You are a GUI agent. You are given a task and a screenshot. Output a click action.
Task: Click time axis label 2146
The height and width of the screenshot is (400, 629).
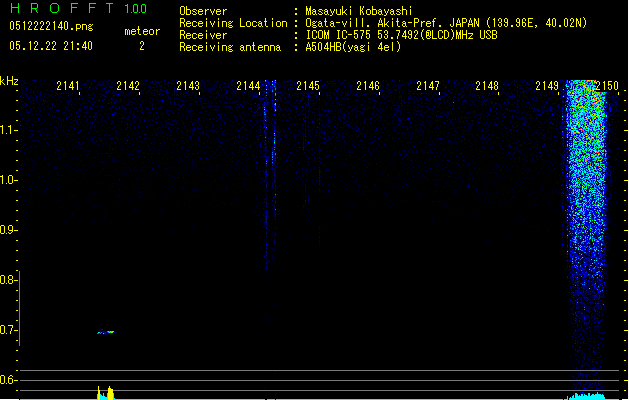[x=368, y=86]
